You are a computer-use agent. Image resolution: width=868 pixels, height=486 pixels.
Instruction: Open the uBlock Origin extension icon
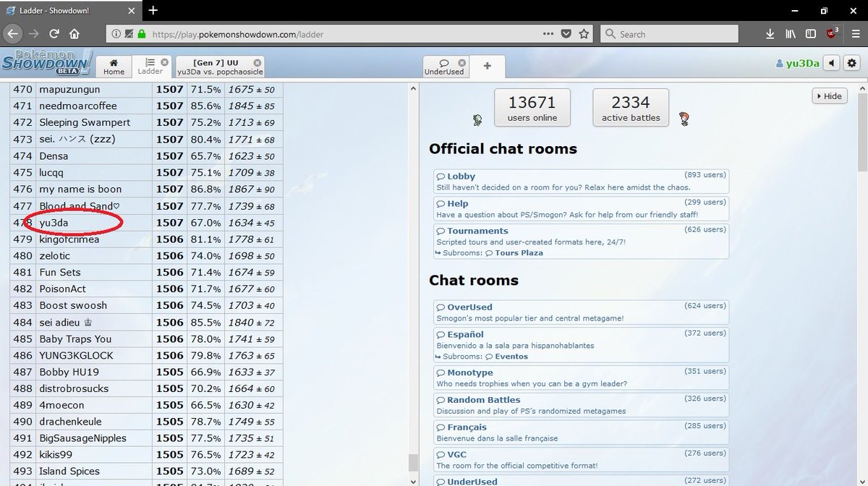[832, 33]
